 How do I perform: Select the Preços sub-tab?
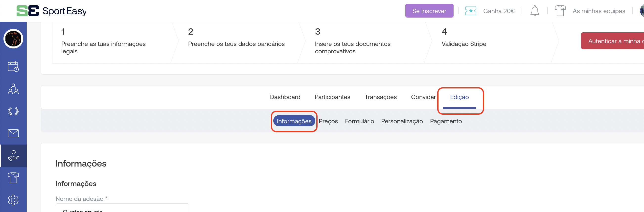tap(328, 121)
